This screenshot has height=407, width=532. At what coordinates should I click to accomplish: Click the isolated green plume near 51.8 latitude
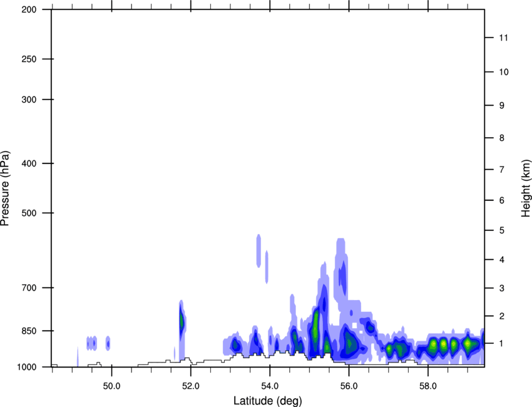click(x=182, y=320)
